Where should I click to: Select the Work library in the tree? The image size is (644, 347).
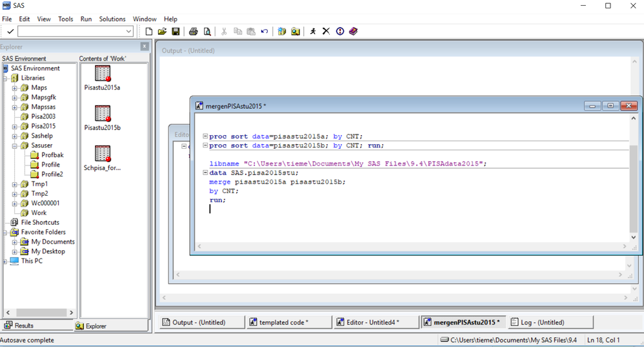(39, 213)
